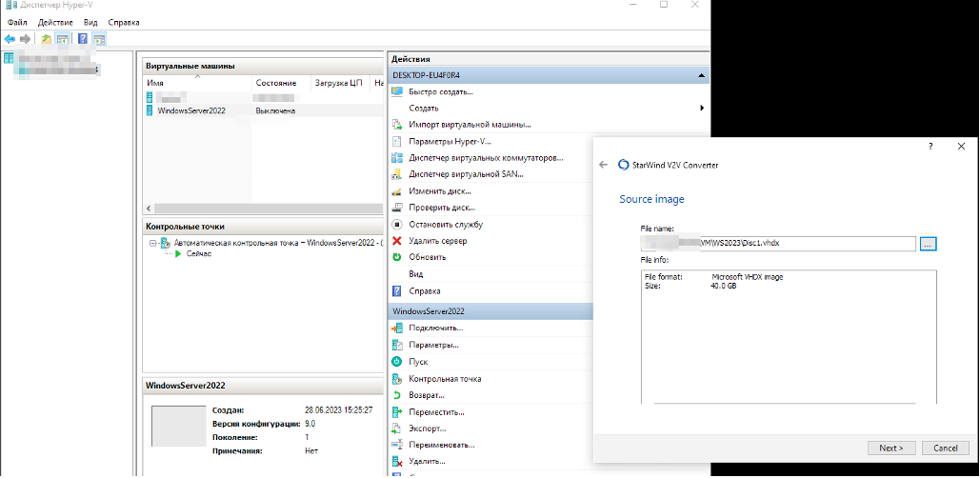
Task: Click the green Обновить refresh icon
Action: pyautogui.click(x=396, y=257)
